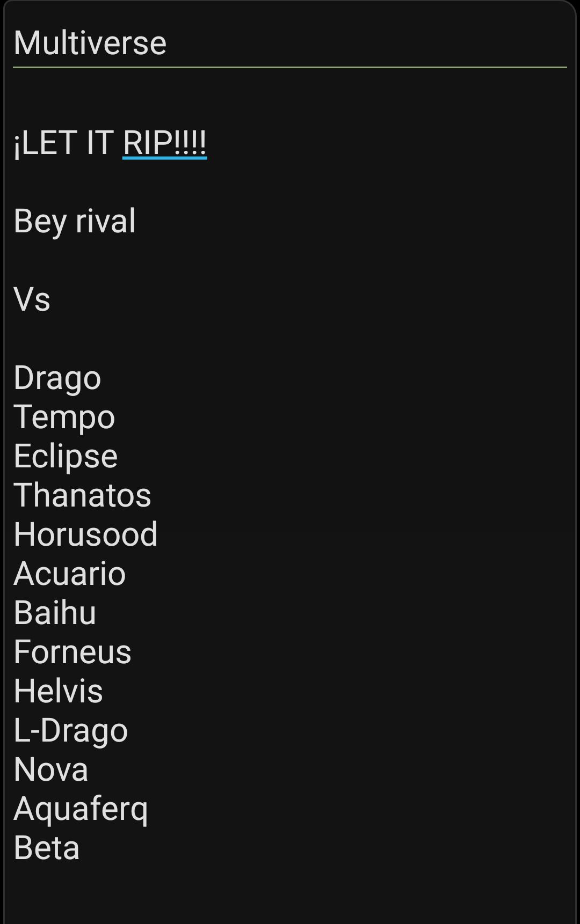Click the word Tempo
The image size is (580, 924).
pyautogui.click(x=64, y=417)
